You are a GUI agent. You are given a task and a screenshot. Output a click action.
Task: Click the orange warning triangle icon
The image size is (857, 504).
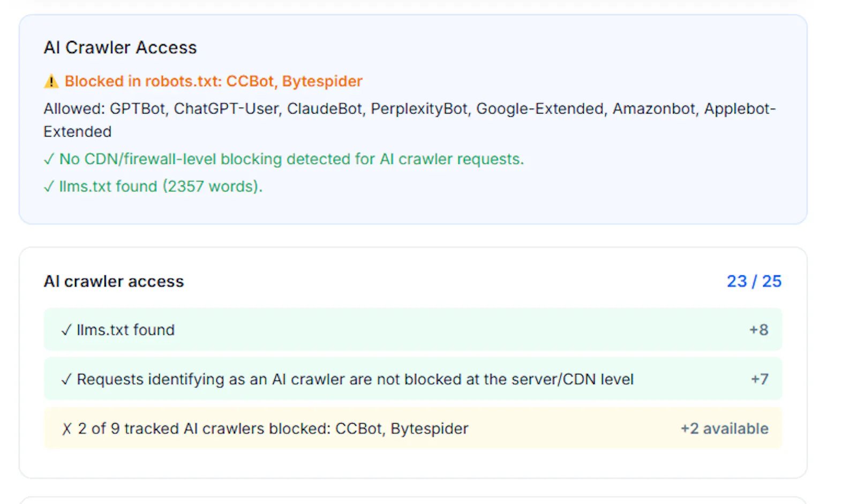tap(51, 81)
